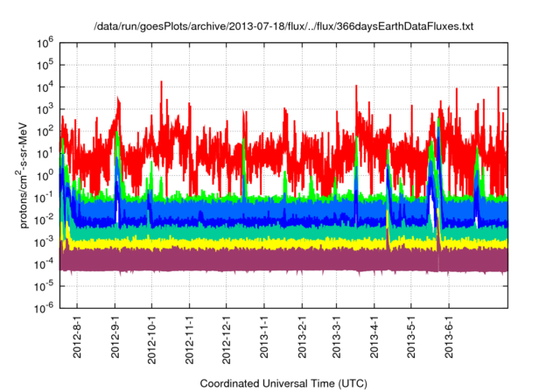Screen dimensions: 560x392
Task: Click the y-axis tick label 10^4
Action: click(45, 87)
